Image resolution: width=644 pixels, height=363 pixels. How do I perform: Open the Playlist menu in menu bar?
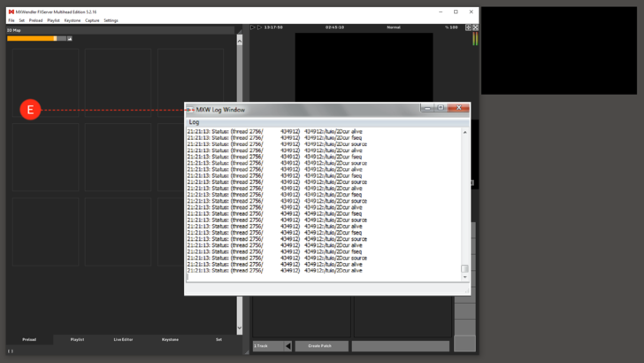point(53,20)
